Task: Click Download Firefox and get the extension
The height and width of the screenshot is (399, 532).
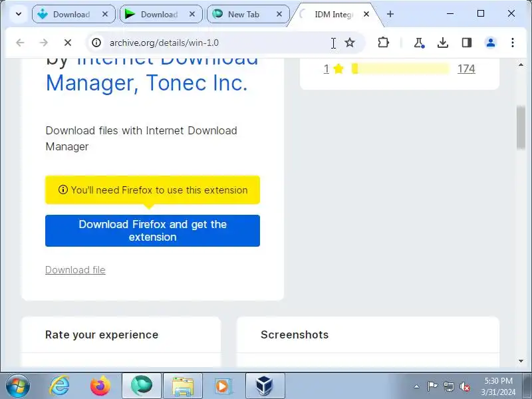Action: pos(153,231)
